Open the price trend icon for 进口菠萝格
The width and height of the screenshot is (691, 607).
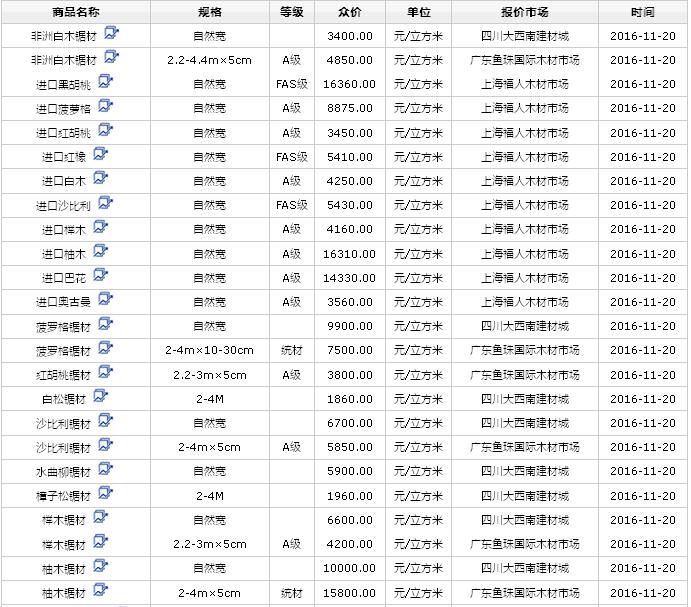106,107
